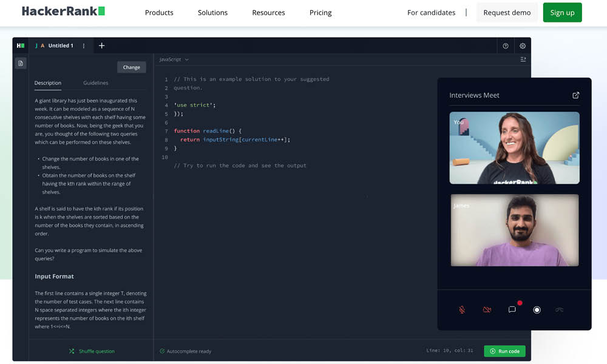Open the Resources menu
Screen dimensions: 607x364
tap(268, 13)
